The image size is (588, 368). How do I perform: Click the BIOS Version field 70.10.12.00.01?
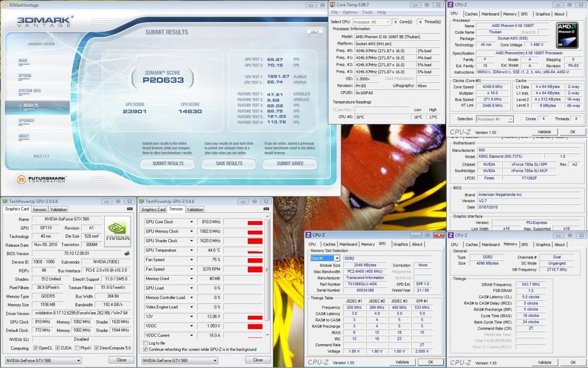click(76, 253)
